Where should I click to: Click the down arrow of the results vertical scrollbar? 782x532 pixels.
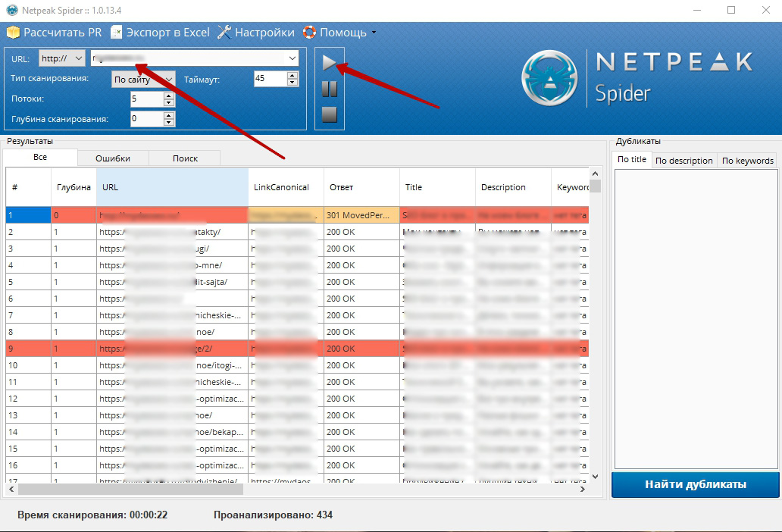(595, 477)
